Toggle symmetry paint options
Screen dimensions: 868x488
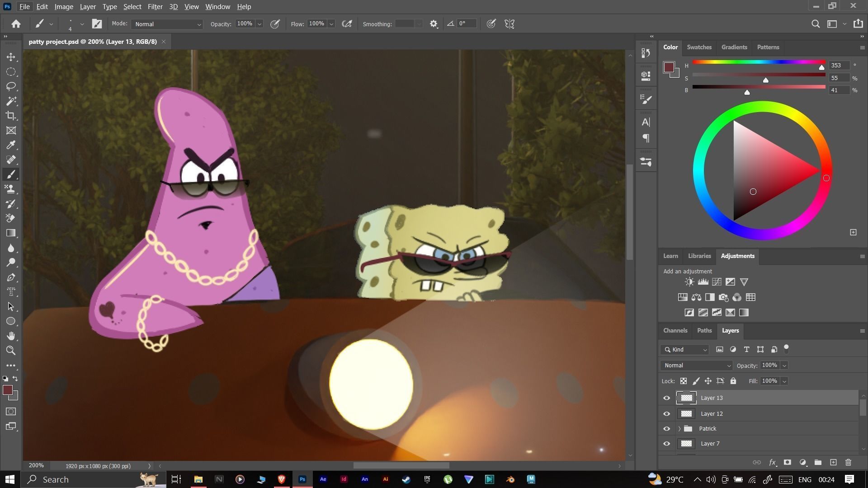pyautogui.click(x=509, y=24)
